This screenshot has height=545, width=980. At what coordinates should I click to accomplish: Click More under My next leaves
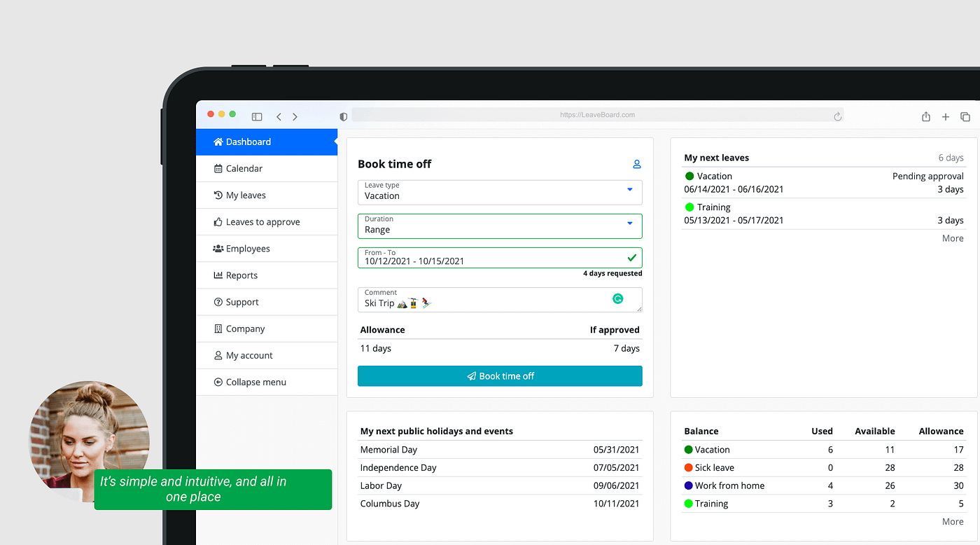click(x=952, y=238)
